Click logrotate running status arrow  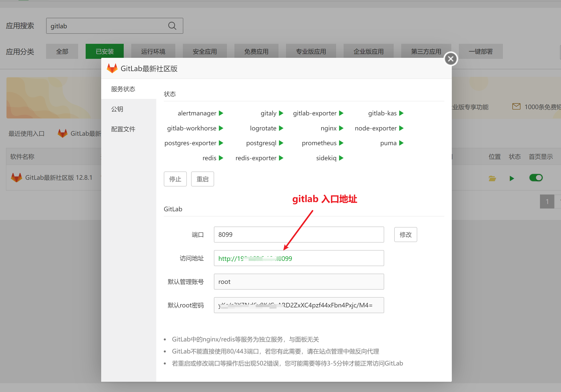tap(281, 128)
